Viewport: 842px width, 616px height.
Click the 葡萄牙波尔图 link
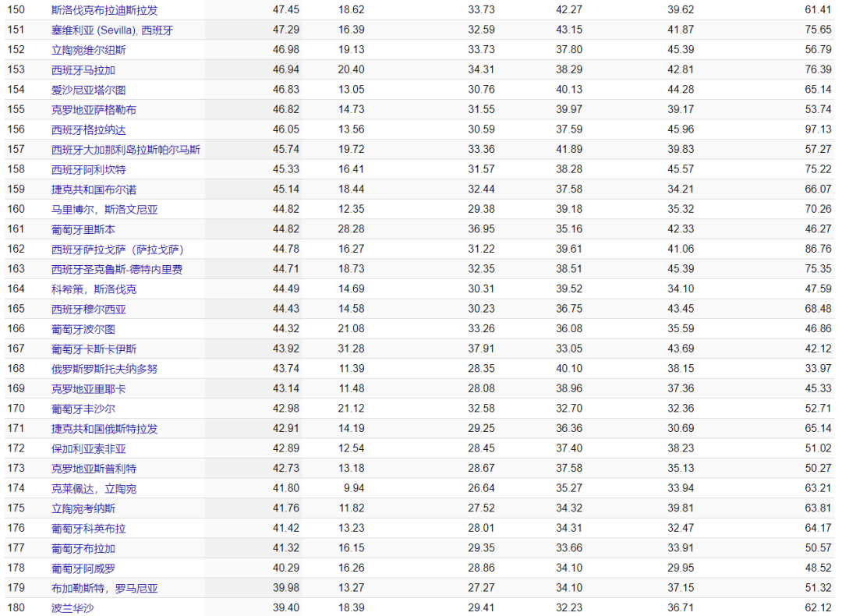(83, 329)
